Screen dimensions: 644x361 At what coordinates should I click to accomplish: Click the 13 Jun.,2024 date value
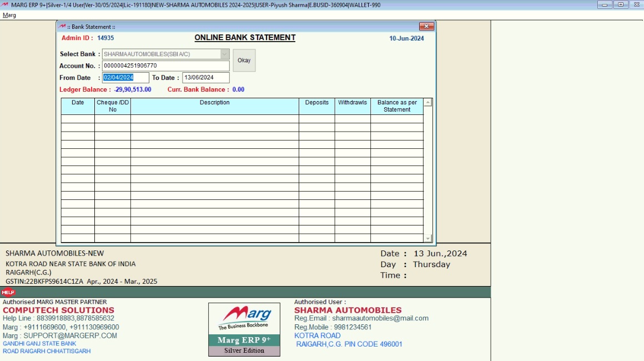pos(440,253)
